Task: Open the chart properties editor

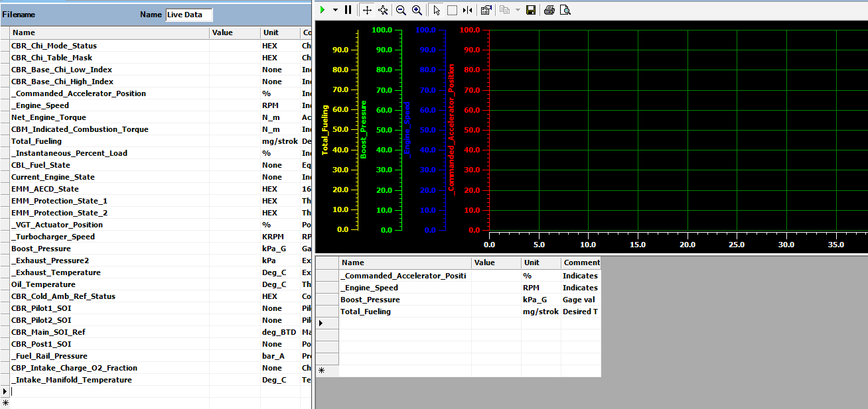Action: 486,10
